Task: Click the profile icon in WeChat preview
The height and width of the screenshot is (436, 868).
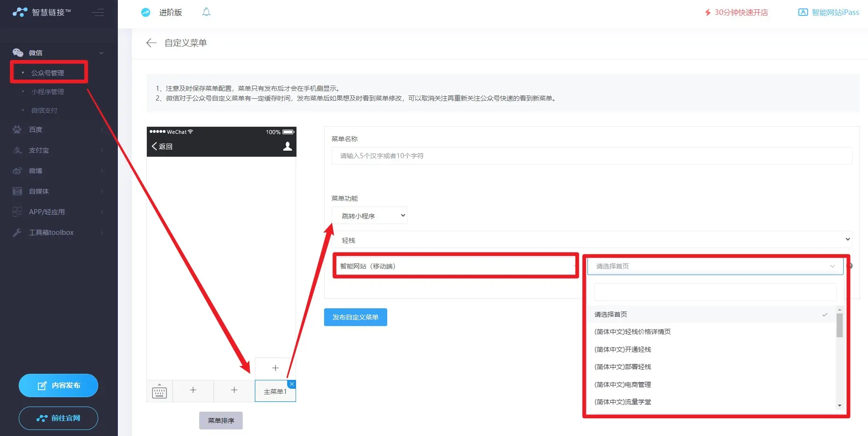Action: 288,146
